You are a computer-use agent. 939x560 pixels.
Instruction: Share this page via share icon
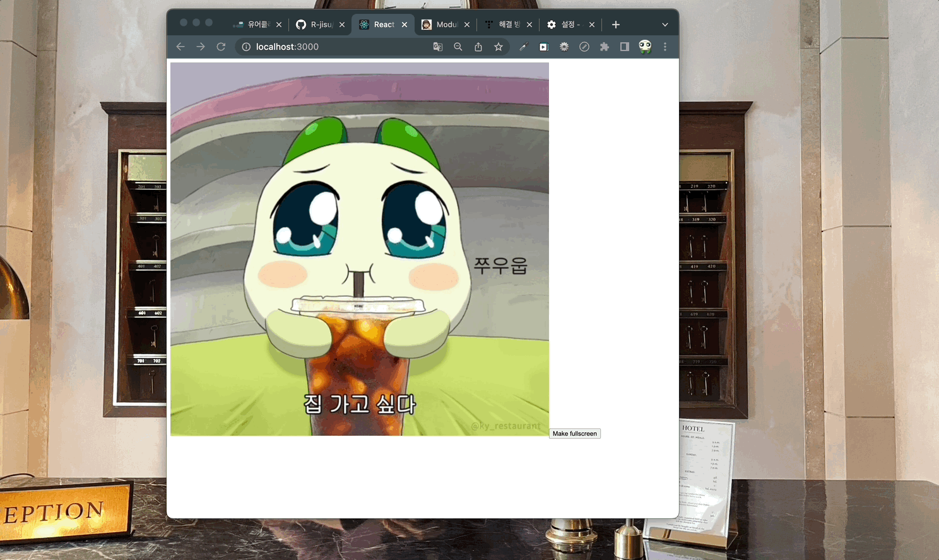click(x=478, y=47)
